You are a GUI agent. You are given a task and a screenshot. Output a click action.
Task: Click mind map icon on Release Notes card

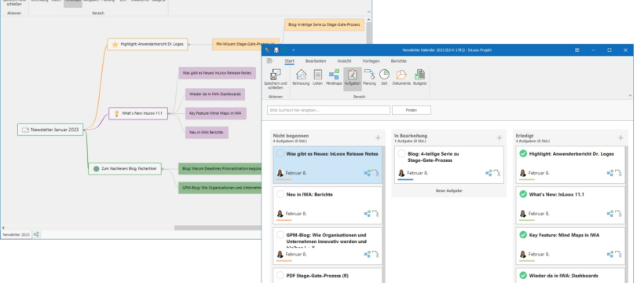click(368, 173)
